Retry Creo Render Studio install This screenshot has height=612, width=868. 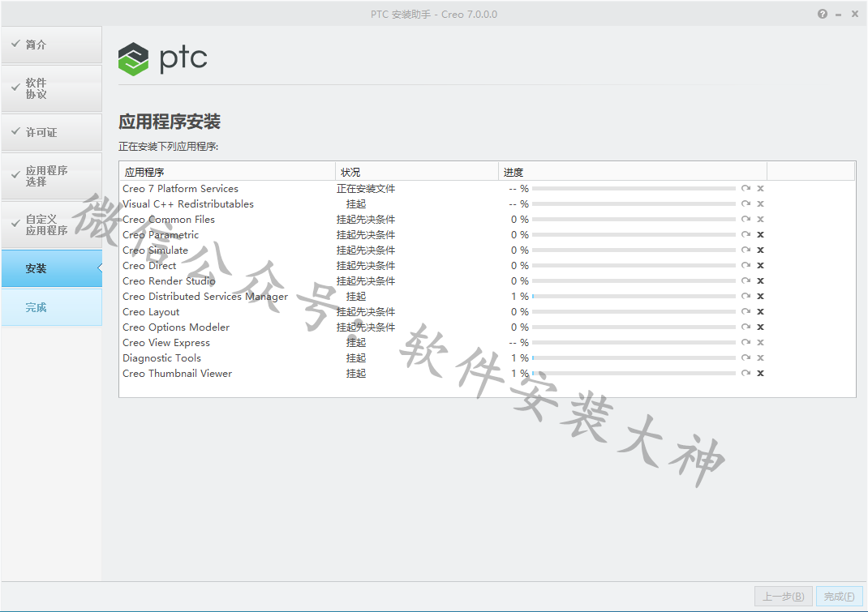pyautogui.click(x=746, y=281)
